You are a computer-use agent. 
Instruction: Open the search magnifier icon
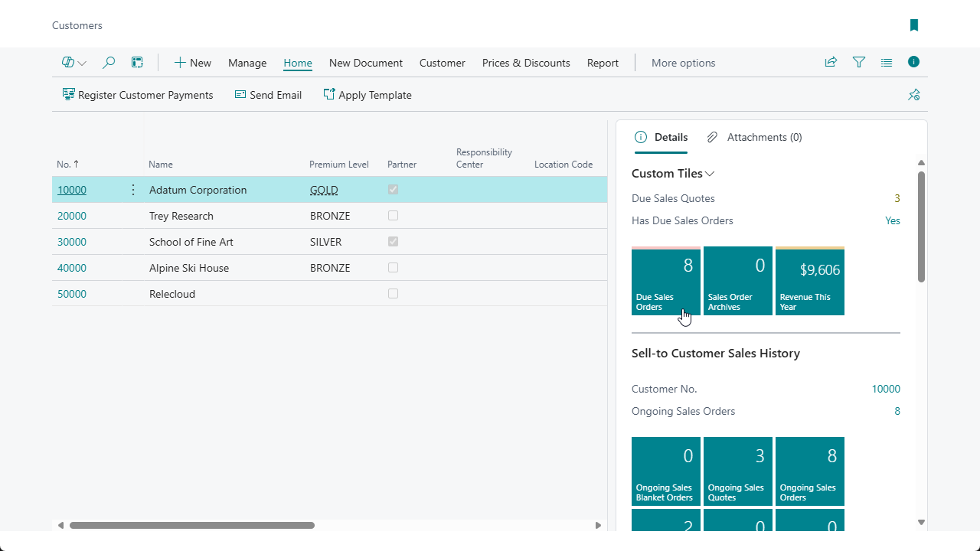[x=109, y=63]
